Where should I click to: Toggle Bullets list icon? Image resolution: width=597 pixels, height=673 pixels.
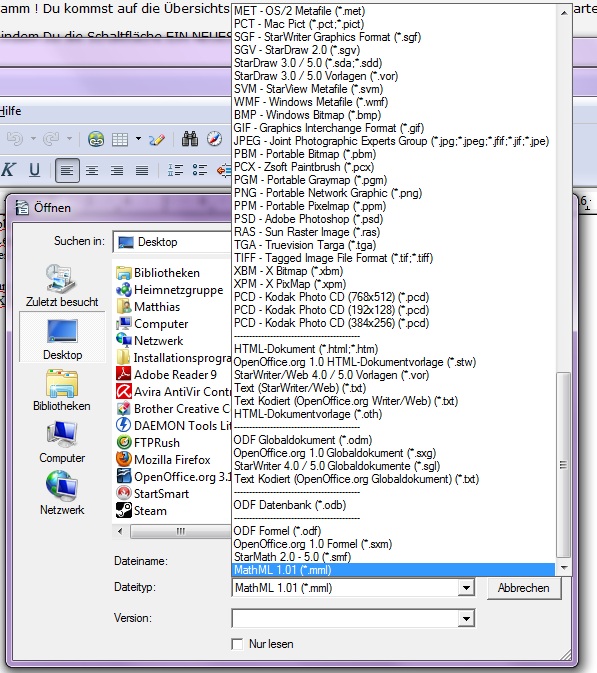[x=200, y=170]
